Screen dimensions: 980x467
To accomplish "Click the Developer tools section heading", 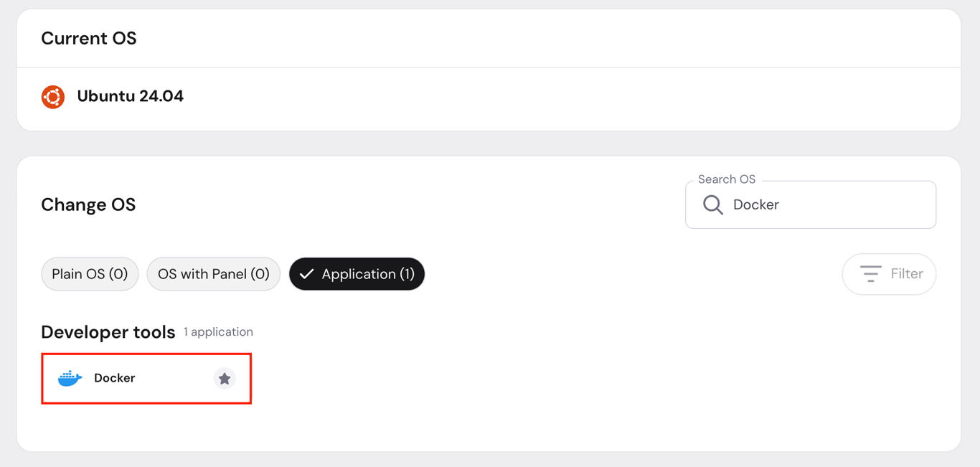I will [x=108, y=331].
